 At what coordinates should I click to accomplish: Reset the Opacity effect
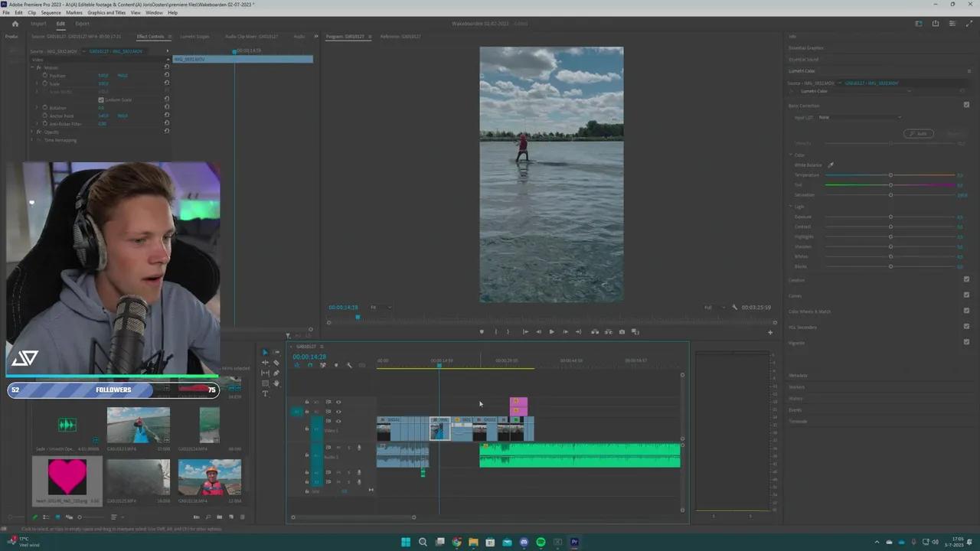166,131
